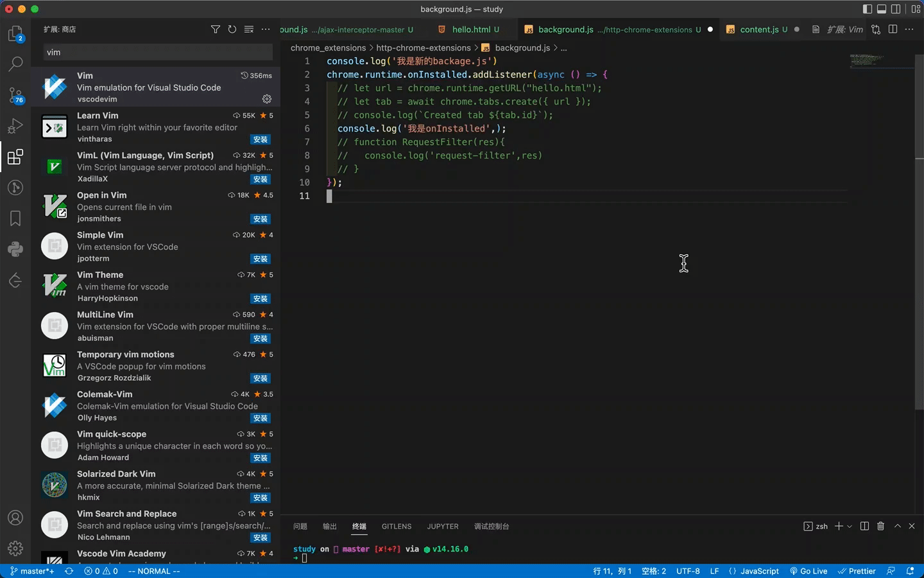Open extensions panel more actions menu
This screenshot has height=578, width=924.
pos(266,30)
